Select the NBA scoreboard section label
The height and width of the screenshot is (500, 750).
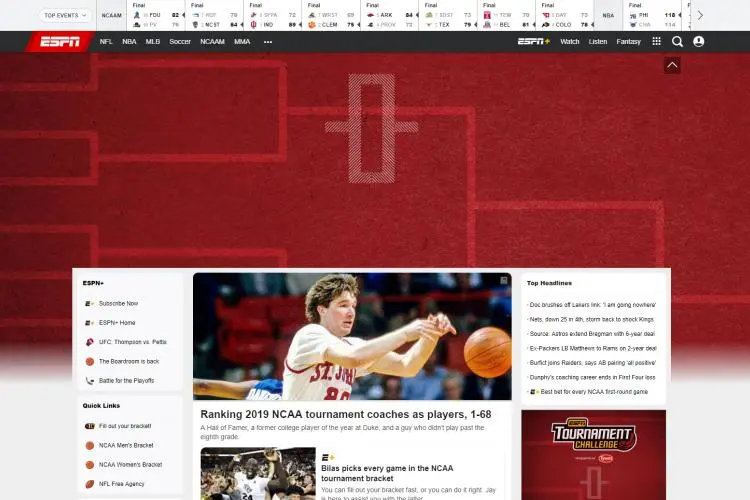(608, 15)
